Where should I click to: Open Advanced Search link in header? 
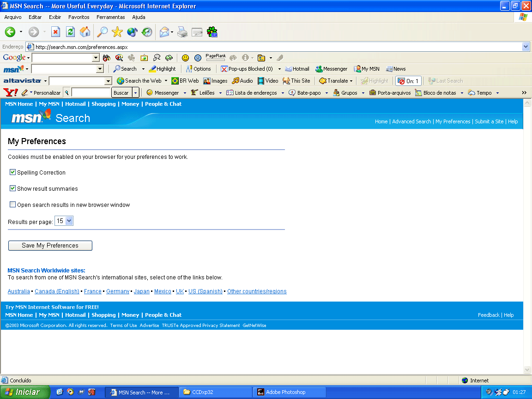[x=411, y=121]
